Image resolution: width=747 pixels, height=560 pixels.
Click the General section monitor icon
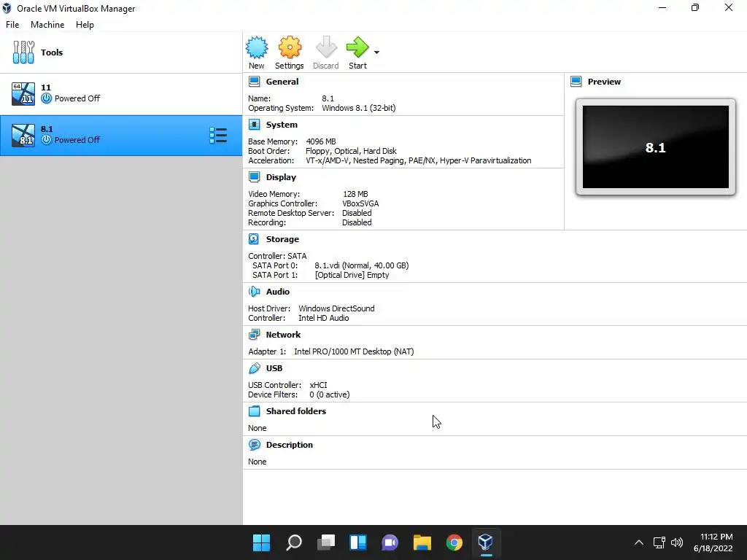(255, 82)
